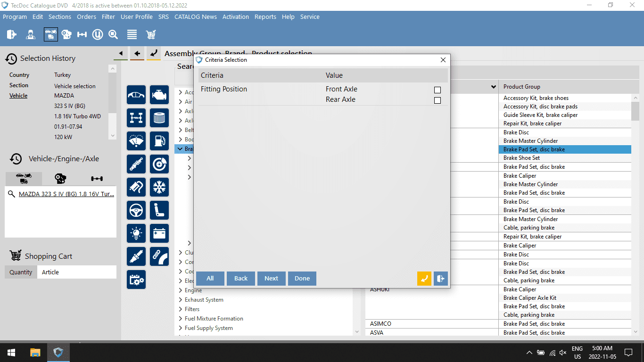The height and width of the screenshot is (362, 644).
Task: Enable the Rear Axle checkbox
Action: point(437,100)
